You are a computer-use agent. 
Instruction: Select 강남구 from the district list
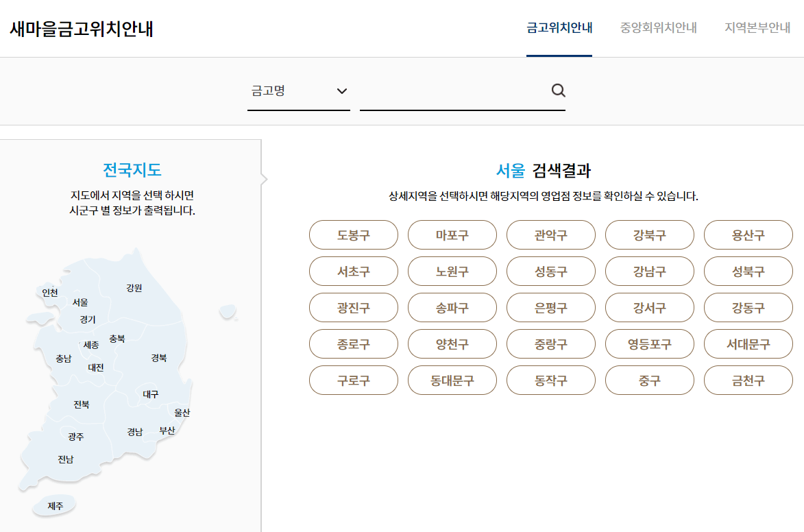[x=649, y=271]
